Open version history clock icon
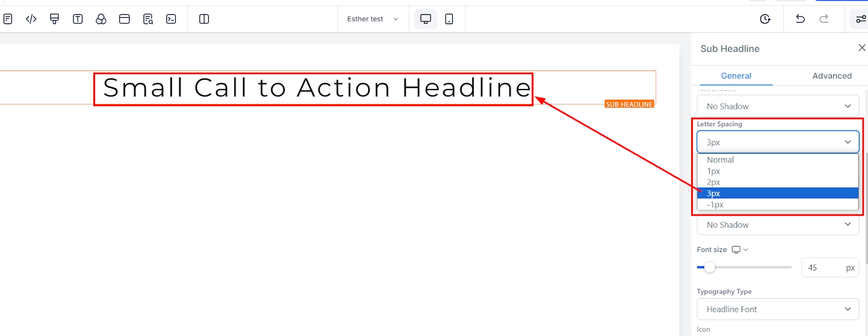 click(765, 19)
